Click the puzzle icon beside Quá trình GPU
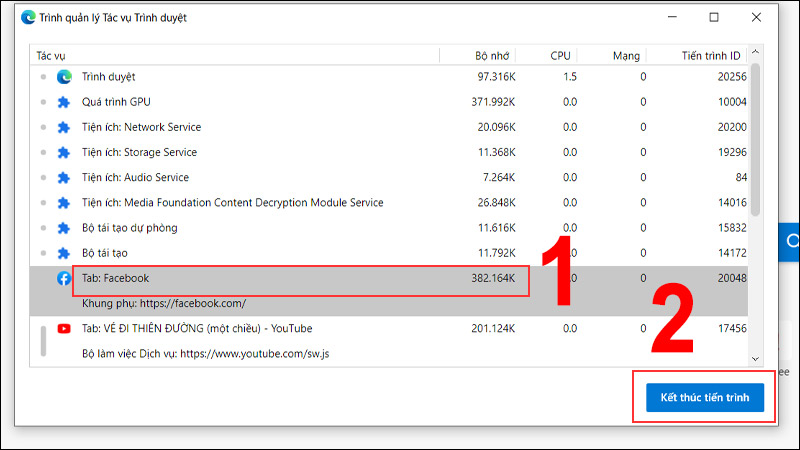Screen dimensions: 800x450 (64, 102)
